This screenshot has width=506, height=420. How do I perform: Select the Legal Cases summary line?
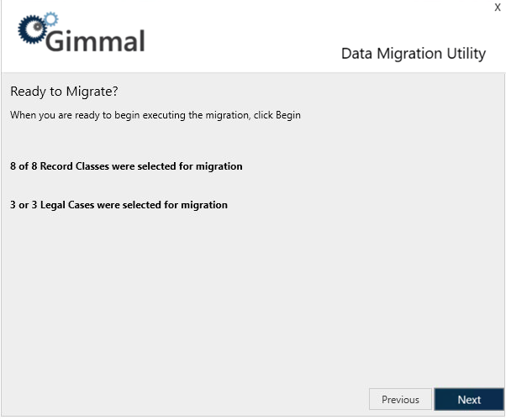[x=119, y=205]
